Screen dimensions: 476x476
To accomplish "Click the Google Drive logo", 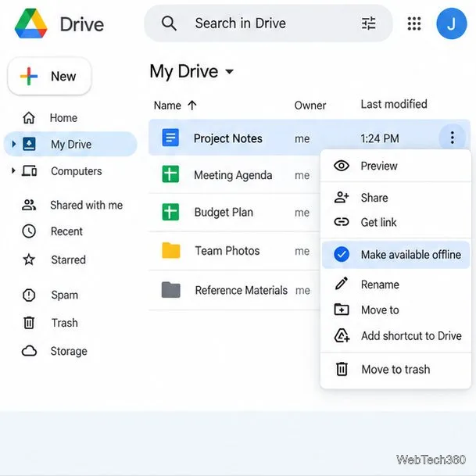I will pyautogui.click(x=30, y=23).
